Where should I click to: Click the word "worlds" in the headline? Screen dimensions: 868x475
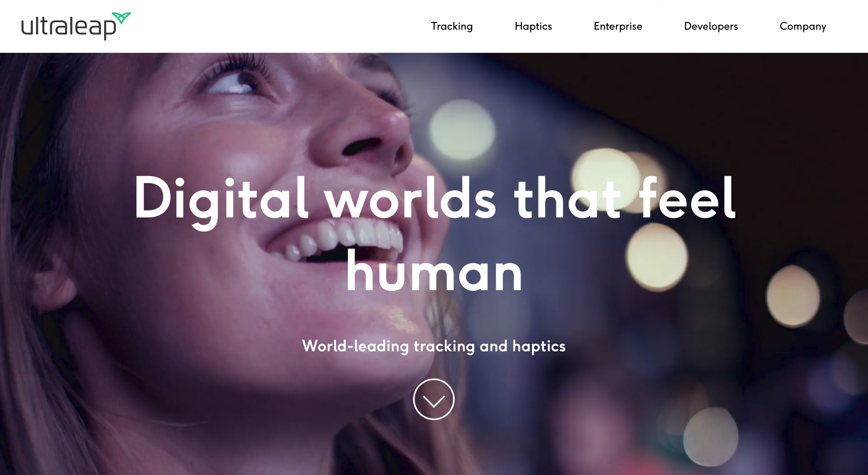410,198
